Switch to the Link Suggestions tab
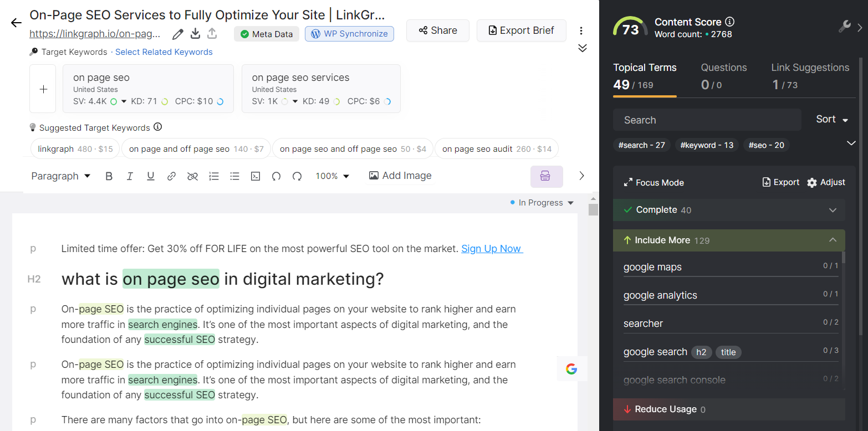The width and height of the screenshot is (868, 431). coord(810,76)
